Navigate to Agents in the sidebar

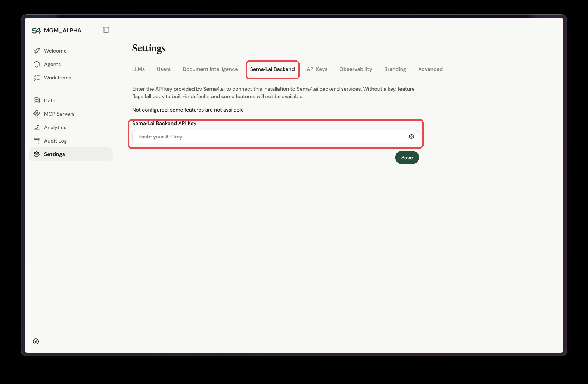(x=71, y=64)
